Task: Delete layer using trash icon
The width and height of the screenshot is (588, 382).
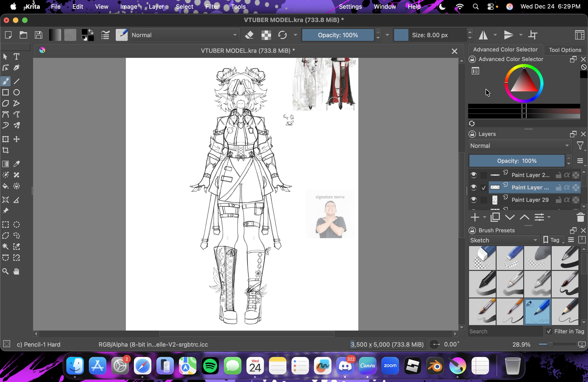Action: (580, 217)
